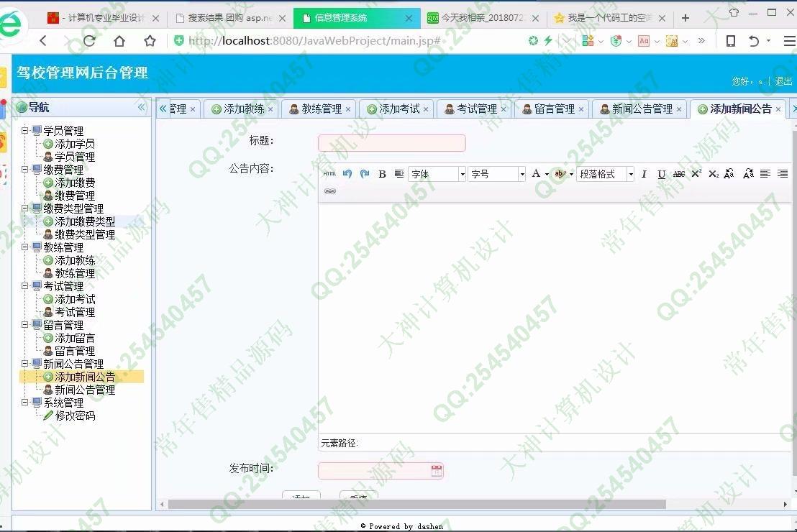This screenshot has width=797, height=532.
Task: Open the calendar picker for 发布时间
Action: pos(436,470)
